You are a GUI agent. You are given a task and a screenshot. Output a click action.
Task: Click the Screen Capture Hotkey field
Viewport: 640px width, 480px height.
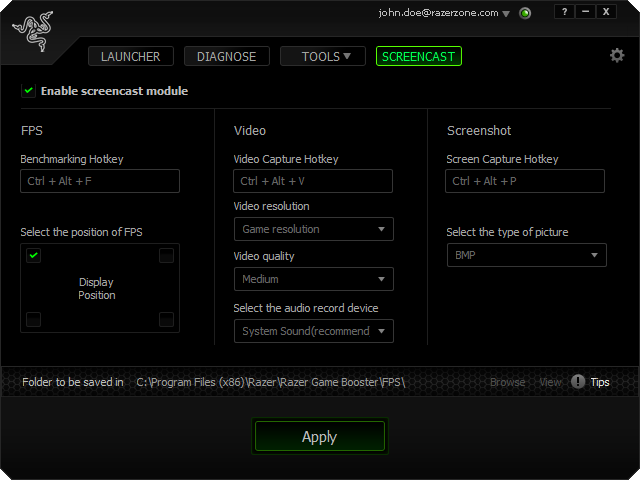pos(524,181)
